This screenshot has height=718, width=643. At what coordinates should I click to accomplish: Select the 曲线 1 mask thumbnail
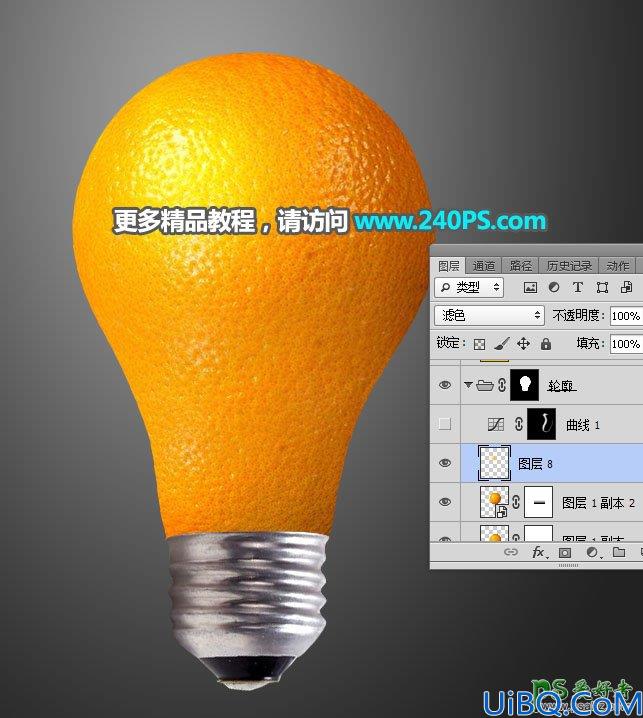coord(541,424)
